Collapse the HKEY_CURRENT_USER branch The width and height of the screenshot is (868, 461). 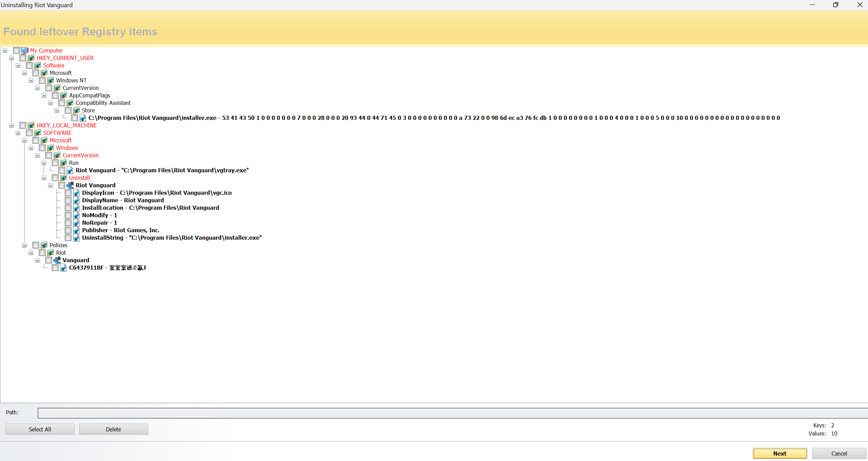click(11, 58)
